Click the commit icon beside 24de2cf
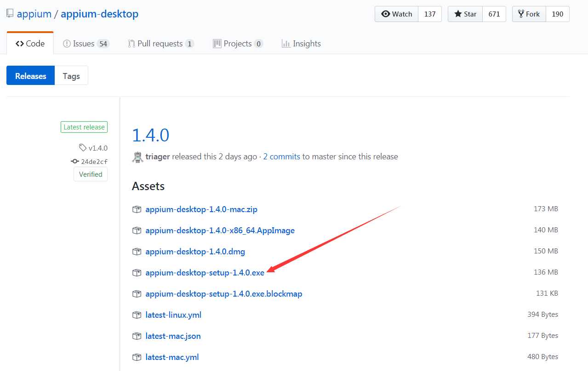Image resolution: width=588 pixels, height=371 pixels. tap(75, 161)
